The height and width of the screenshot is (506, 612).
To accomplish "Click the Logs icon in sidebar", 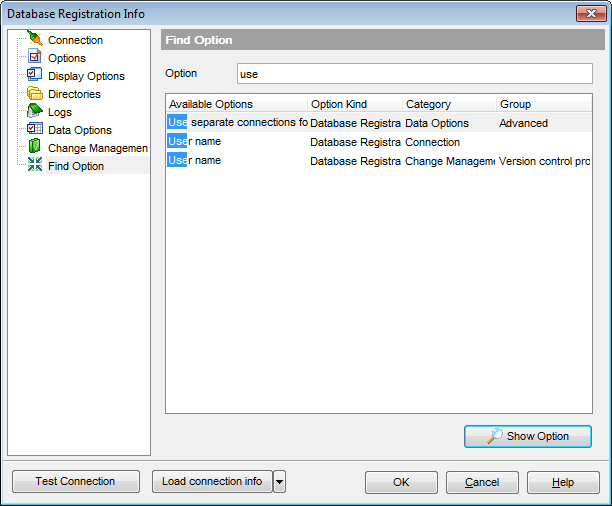I will tap(35, 112).
